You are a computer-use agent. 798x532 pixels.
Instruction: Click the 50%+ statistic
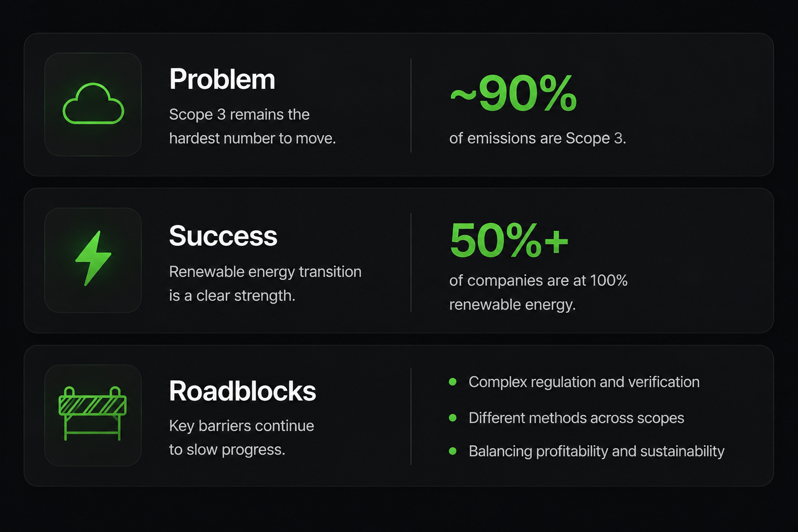click(509, 240)
